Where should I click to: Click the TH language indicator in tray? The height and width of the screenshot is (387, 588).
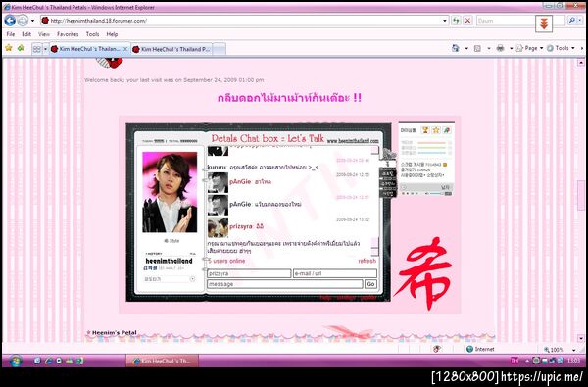pyautogui.click(x=514, y=361)
